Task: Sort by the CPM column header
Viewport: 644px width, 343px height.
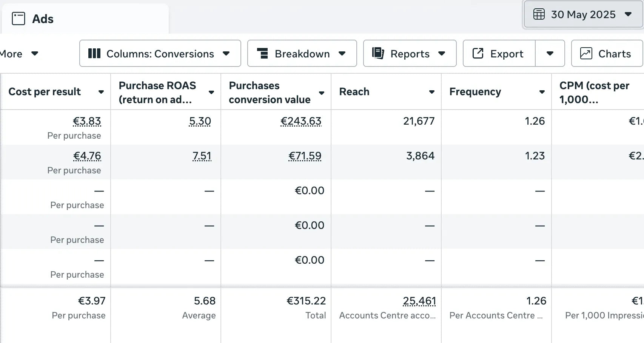Action: pos(594,92)
